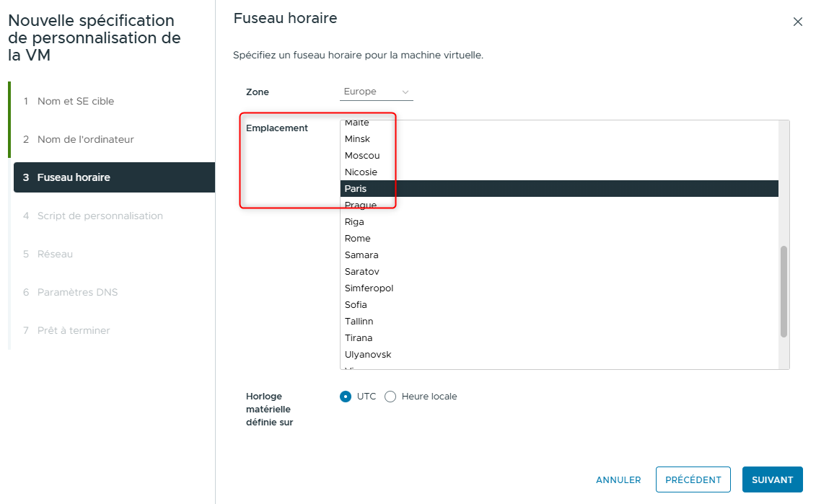Close the dialog with the X icon

(797, 22)
